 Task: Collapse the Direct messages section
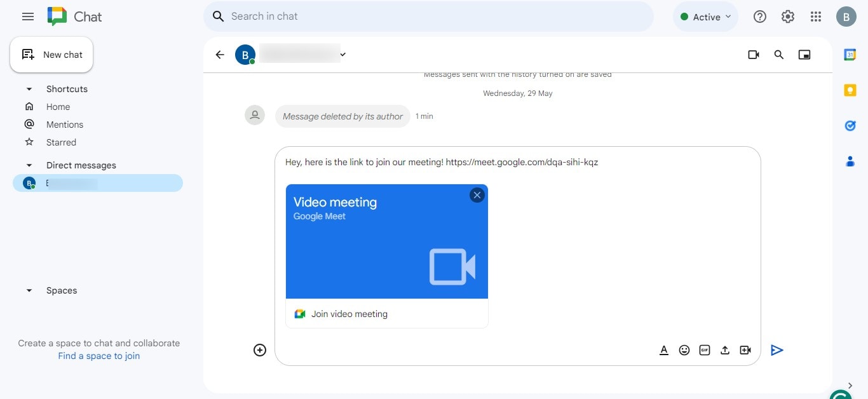tap(29, 165)
